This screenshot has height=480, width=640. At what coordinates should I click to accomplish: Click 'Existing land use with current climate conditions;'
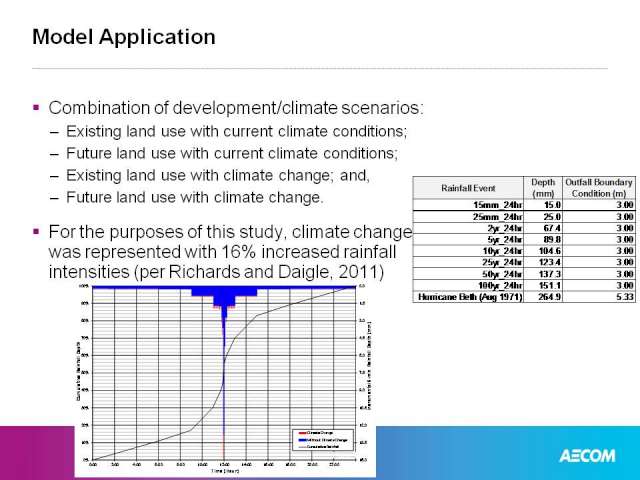tap(237, 131)
